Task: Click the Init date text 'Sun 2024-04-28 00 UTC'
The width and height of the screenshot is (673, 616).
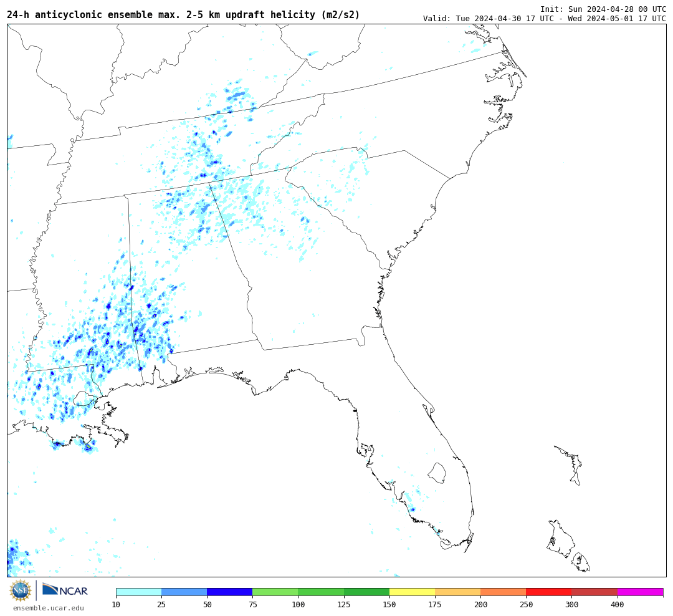Action: point(617,9)
